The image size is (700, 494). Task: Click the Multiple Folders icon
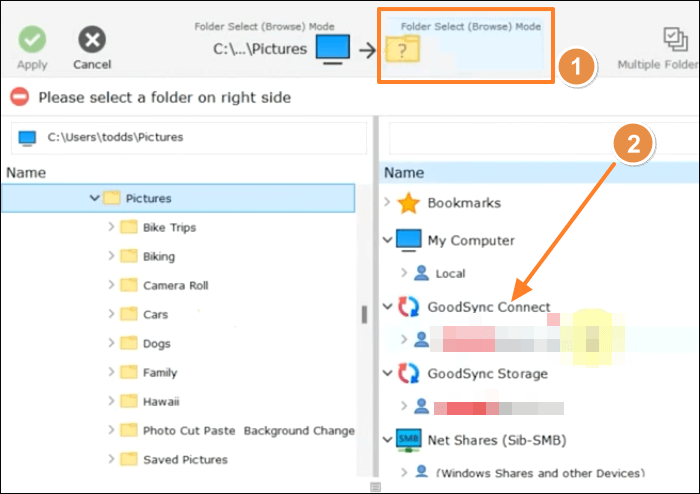672,40
